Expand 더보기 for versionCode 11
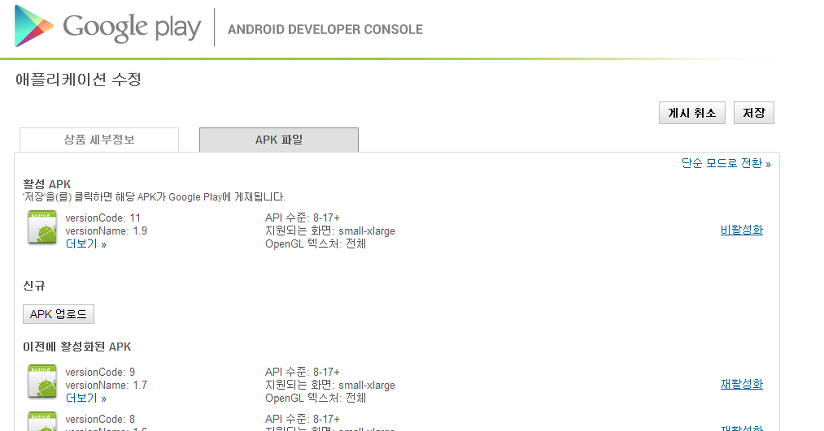824x431 pixels. [86, 244]
